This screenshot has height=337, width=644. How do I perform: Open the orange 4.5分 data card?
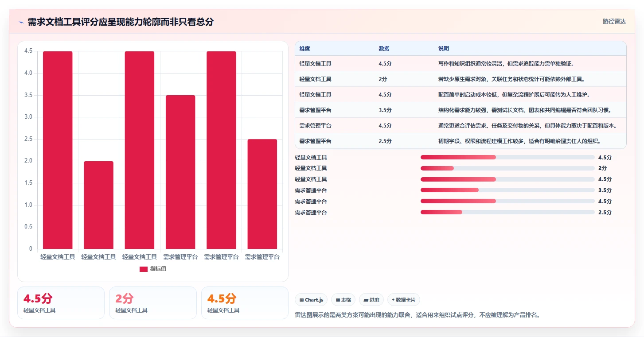click(x=245, y=303)
